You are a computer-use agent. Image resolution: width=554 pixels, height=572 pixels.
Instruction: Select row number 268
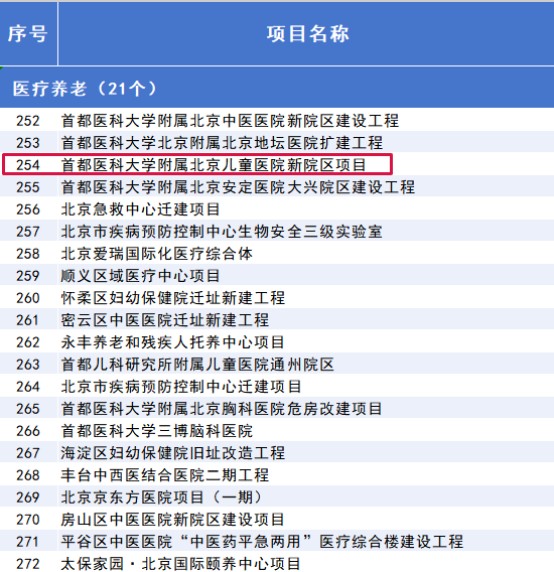pos(28,475)
